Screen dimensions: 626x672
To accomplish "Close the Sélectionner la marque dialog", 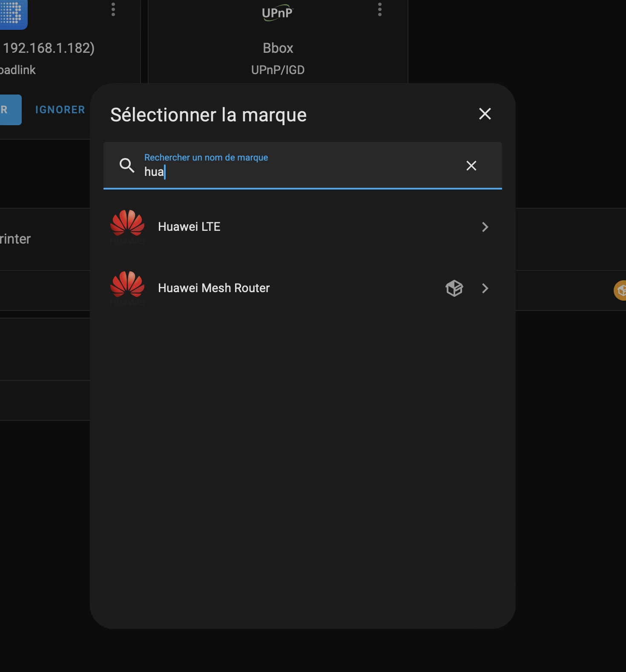I will [x=485, y=114].
